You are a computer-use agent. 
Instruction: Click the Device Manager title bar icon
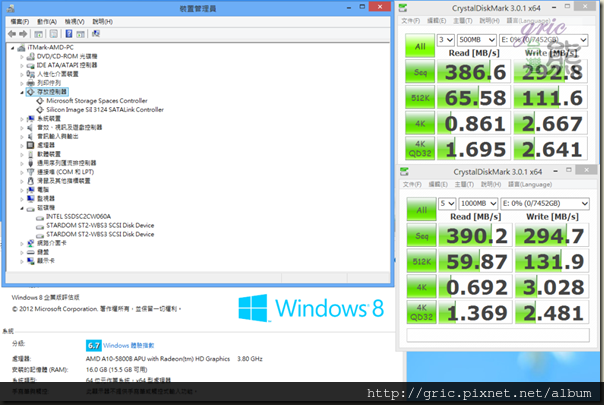pyautogui.click(x=11, y=8)
